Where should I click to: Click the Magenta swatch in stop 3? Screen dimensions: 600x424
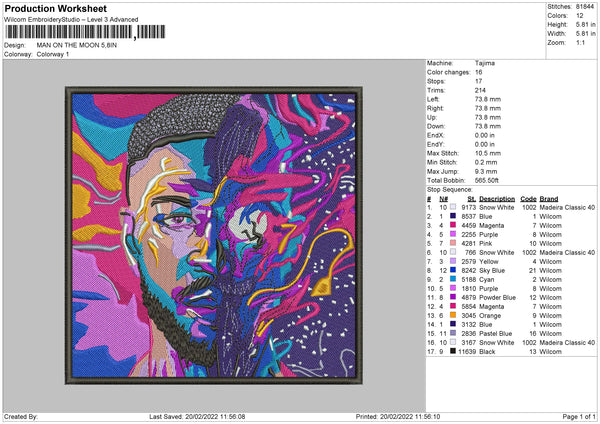[453, 225]
